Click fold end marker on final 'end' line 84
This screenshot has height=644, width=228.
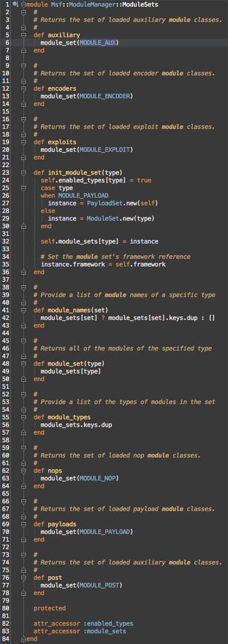(x=24, y=639)
